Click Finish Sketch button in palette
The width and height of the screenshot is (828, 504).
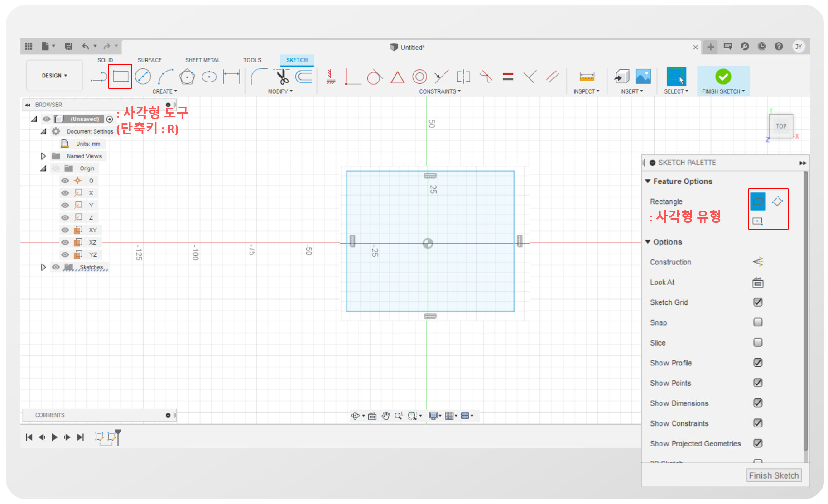774,475
